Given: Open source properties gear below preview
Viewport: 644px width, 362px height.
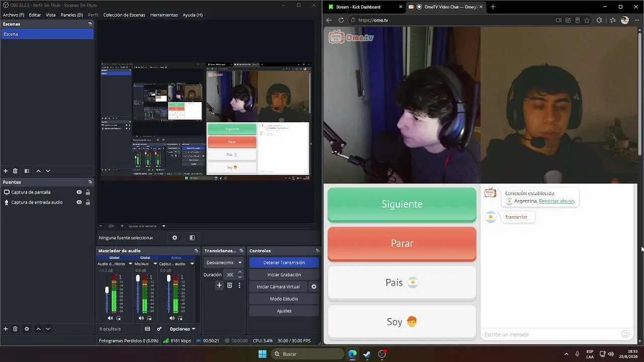Looking at the screenshot, I should (175, 238).
